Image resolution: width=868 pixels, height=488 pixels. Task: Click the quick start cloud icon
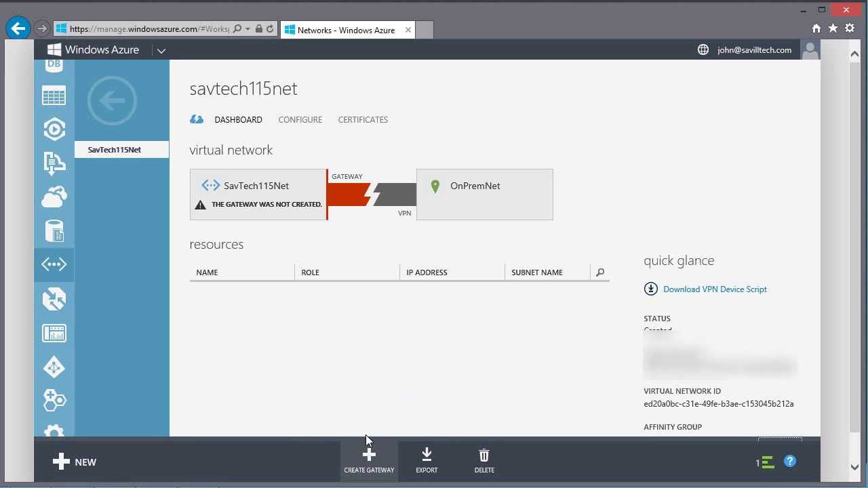click(197, 119)
